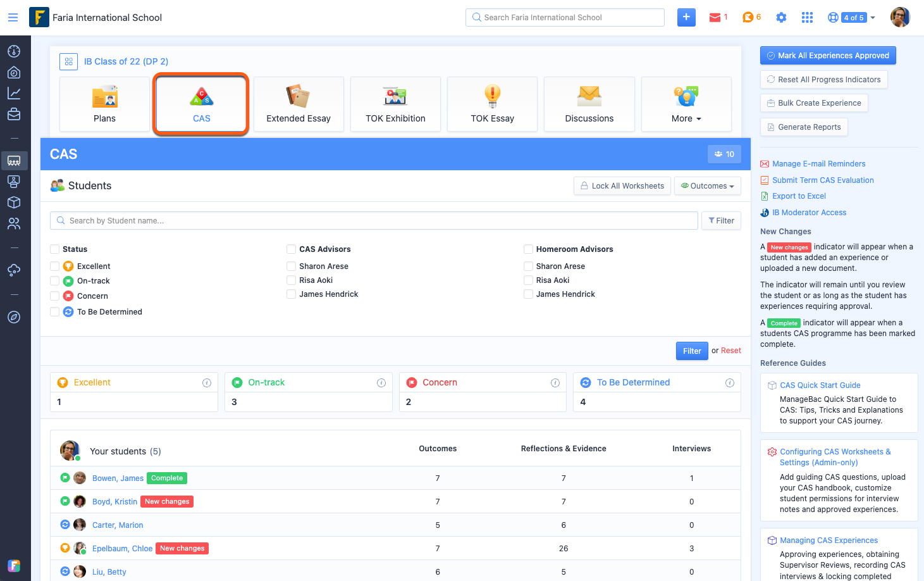Open the briefcase sidebar icon
The width and height of the screenshot is (924, 581).
[14, 114]
